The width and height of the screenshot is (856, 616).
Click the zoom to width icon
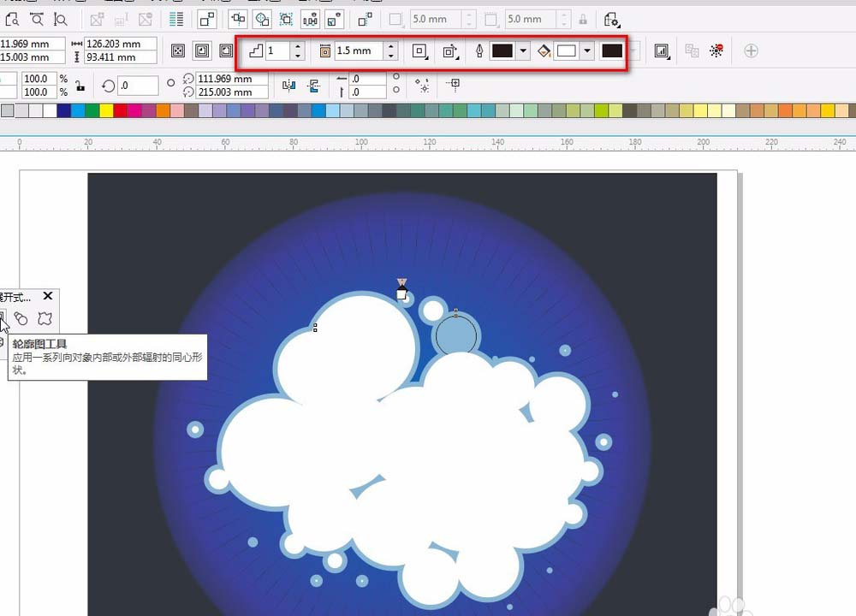pyautogui.click(x=37, y=21)
